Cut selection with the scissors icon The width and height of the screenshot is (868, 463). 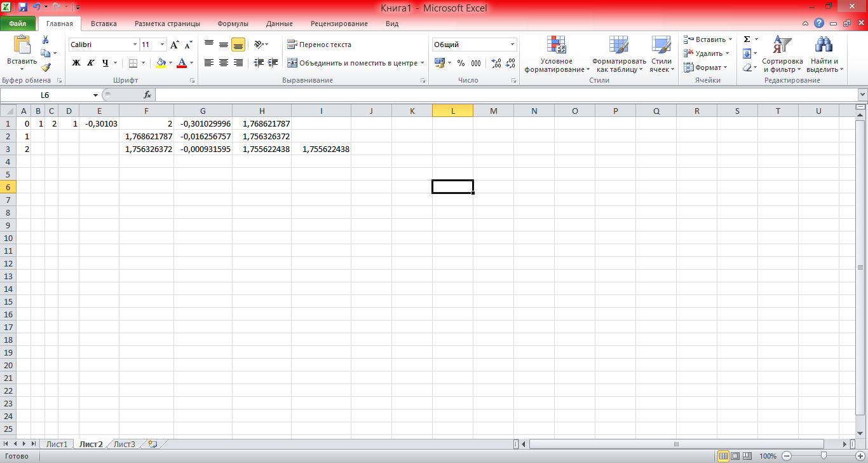point(46,40)
